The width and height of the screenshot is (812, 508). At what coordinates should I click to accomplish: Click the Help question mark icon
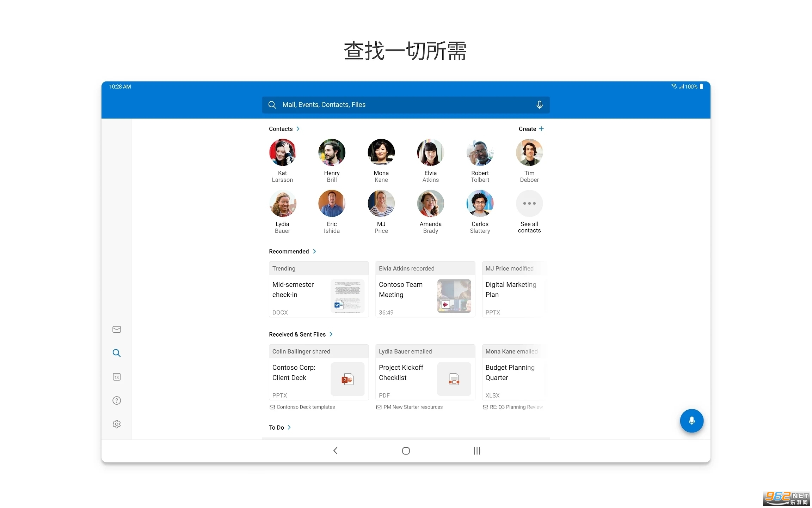[x=117, y=400]
